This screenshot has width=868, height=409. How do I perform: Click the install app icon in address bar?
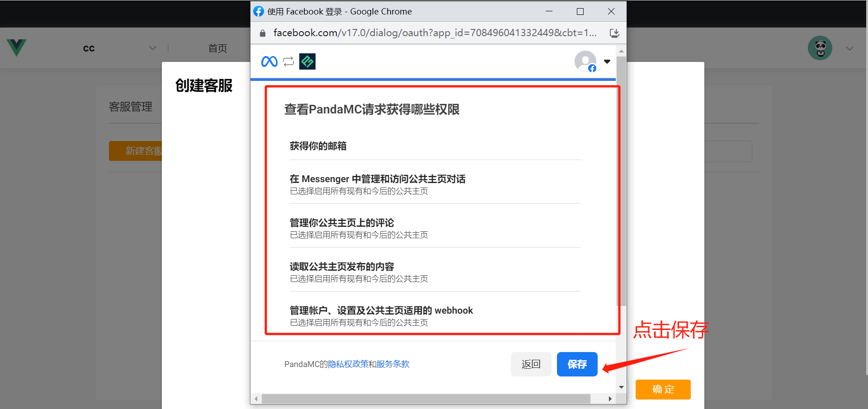point(614,33)
